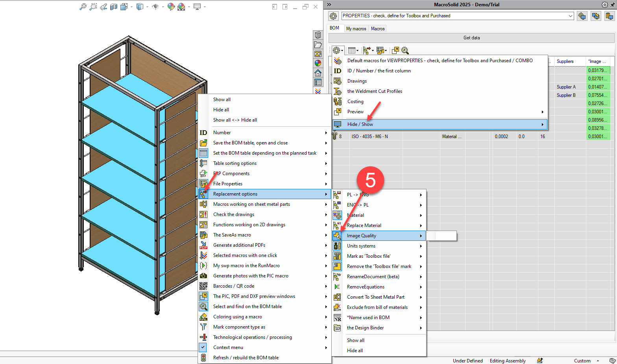617x364 pixels.
Task: Open the File Explorer folder icon in sidebar
Action: coord(318,44)
